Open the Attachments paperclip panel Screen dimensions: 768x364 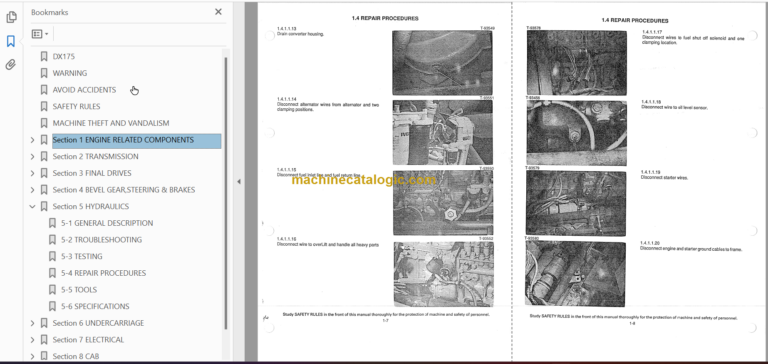click(11, 65)
